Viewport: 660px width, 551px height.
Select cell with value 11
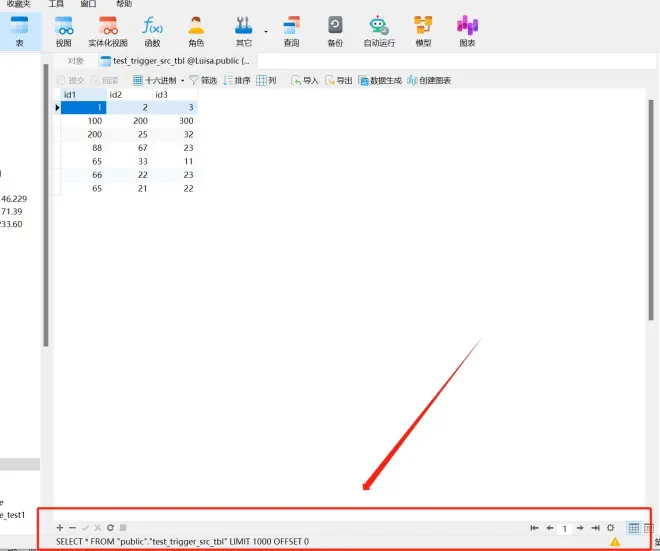pos(175,161)
